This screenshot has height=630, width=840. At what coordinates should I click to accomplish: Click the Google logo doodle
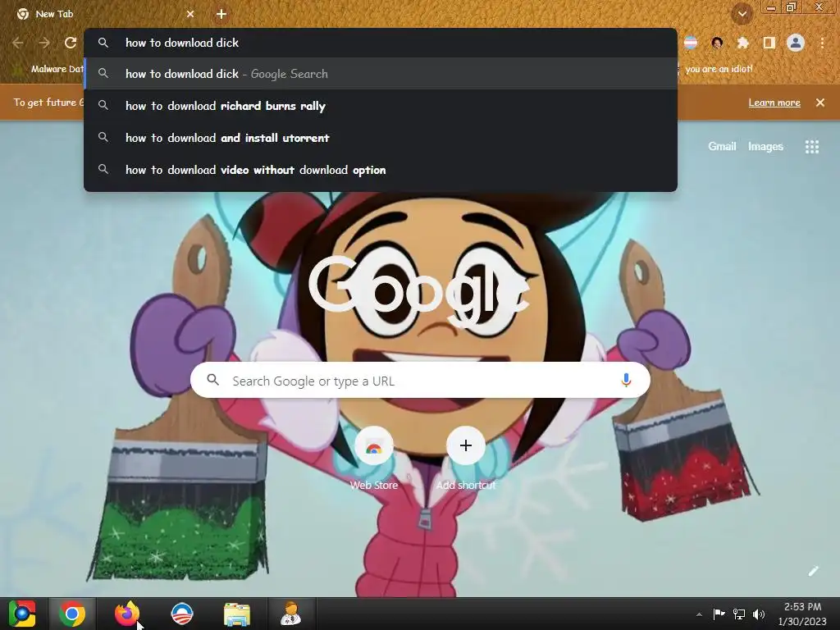pos(419,292)
